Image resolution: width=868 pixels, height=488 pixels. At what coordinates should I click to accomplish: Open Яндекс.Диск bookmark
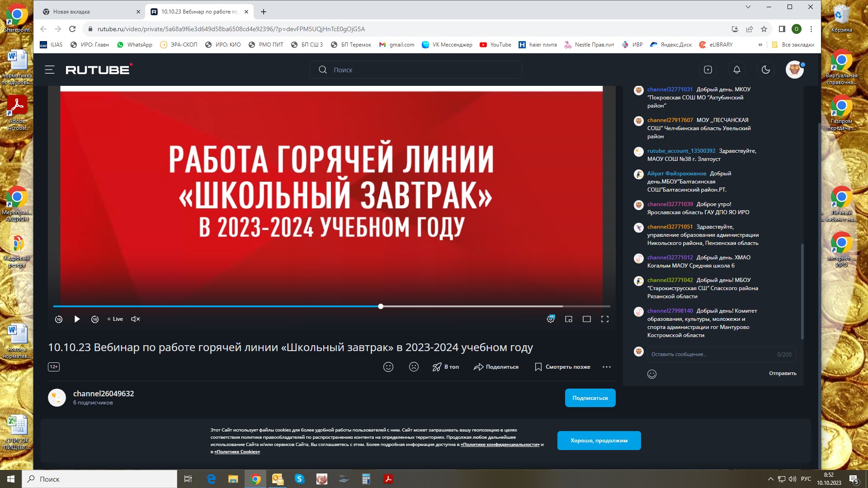point(671,45)
